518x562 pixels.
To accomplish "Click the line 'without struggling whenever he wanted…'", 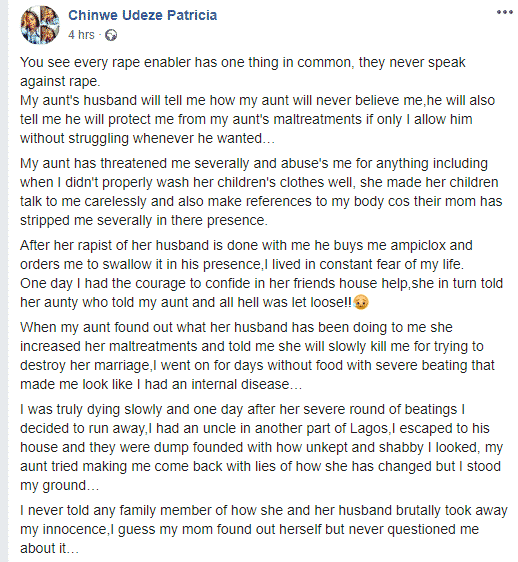I will coord(147,138).
